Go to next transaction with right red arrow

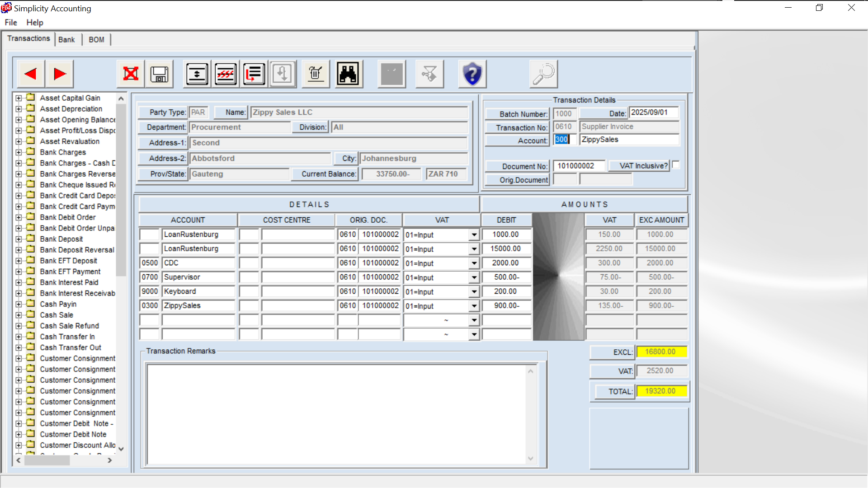click(60, 74)
